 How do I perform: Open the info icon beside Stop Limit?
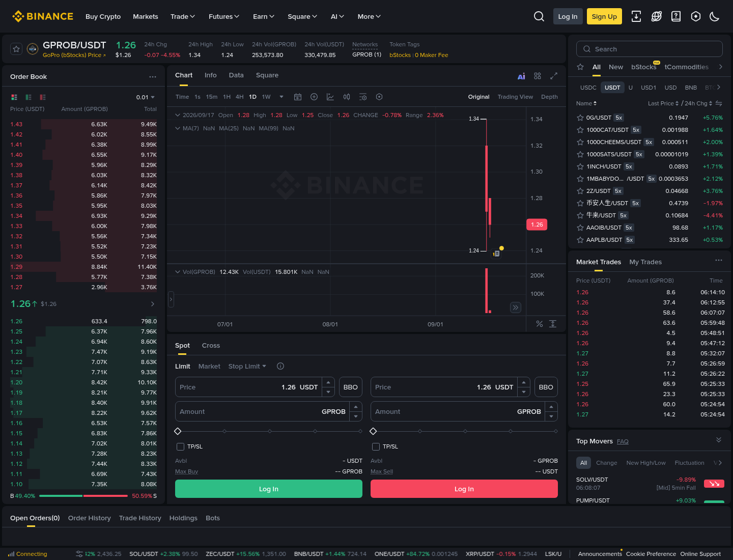(x=280, y=366)
